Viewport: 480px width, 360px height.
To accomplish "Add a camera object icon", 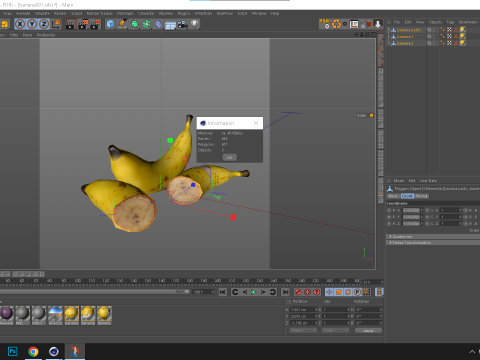I will point(182,24).
